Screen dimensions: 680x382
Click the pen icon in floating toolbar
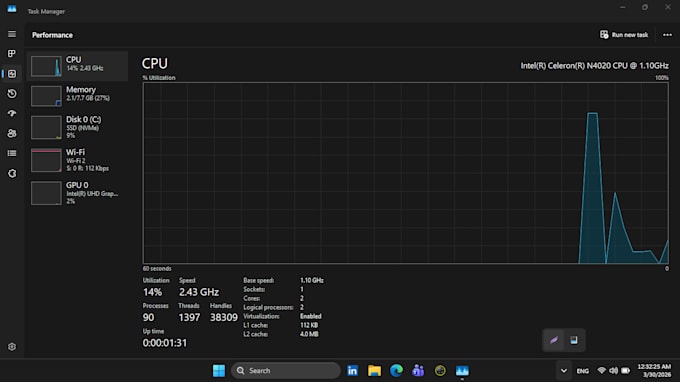[554, 340]
